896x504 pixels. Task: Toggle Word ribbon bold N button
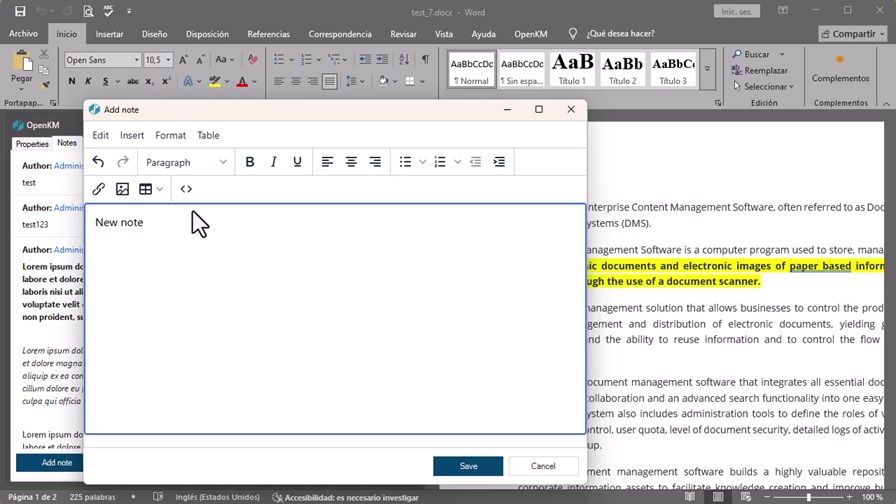coord(71,82)
